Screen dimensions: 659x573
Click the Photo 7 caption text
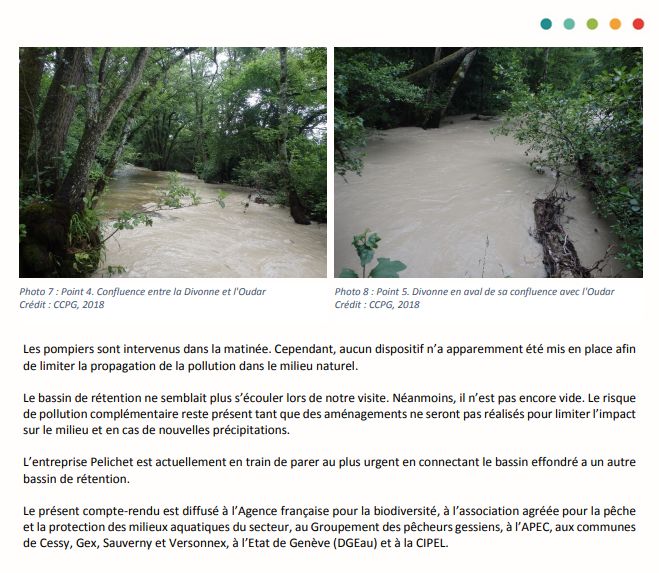coord(142,291)
